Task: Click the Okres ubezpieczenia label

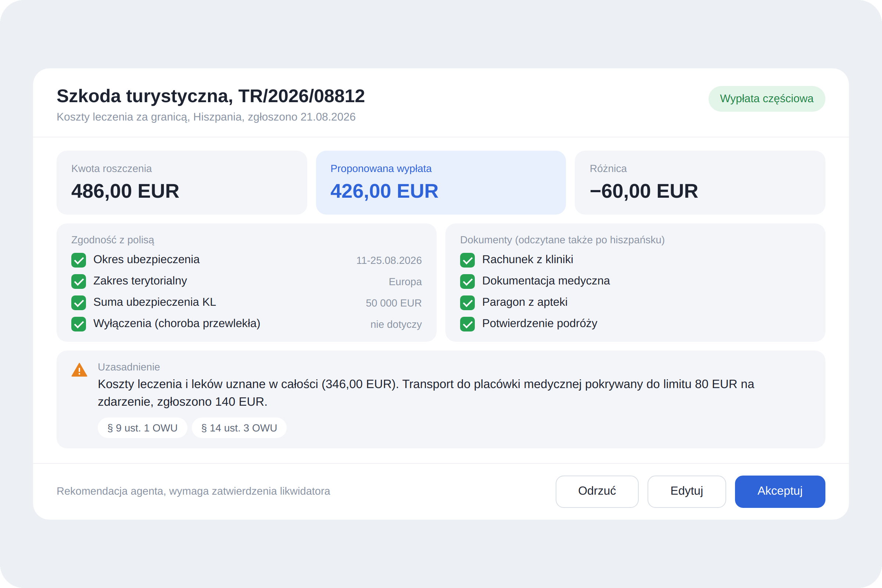Action: coord(146,259)
